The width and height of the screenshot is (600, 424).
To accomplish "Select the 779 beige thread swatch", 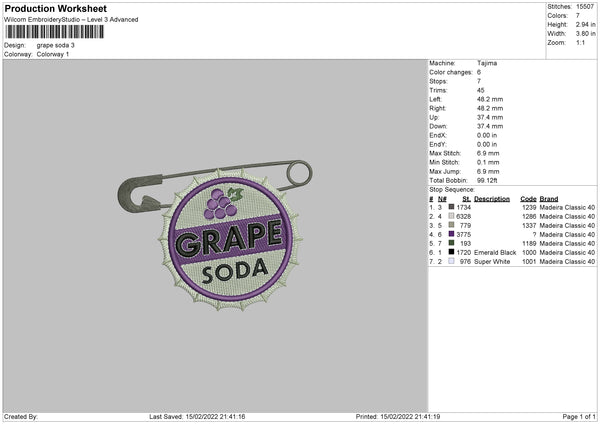I will click(452, 225).
